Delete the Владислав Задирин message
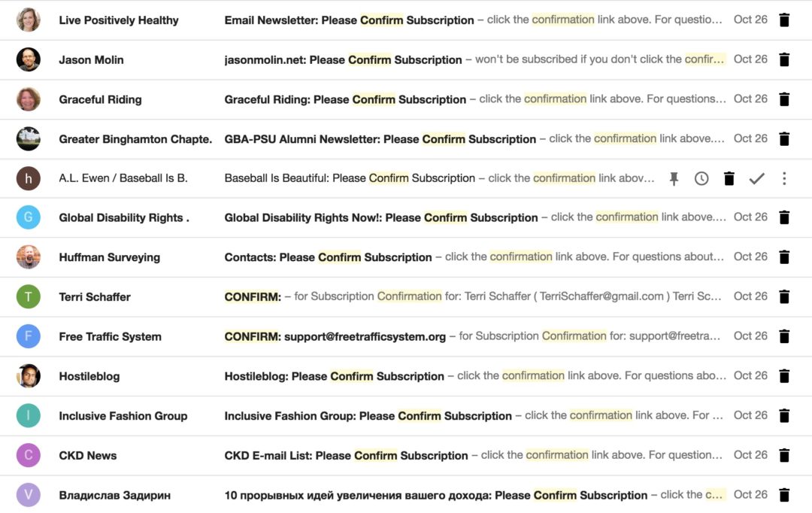812x513 pixels. (x=784, y=494)
